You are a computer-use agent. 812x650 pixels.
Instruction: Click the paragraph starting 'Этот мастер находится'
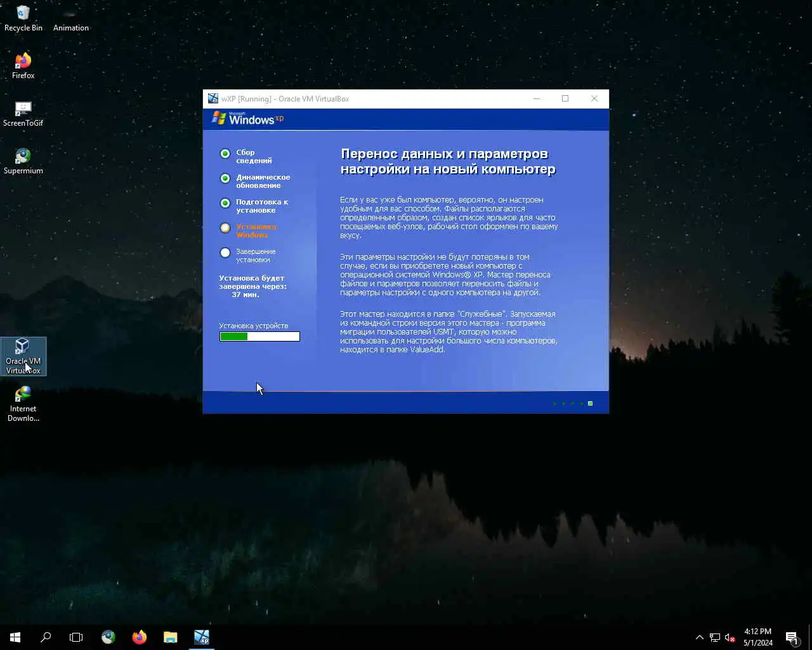449,331
